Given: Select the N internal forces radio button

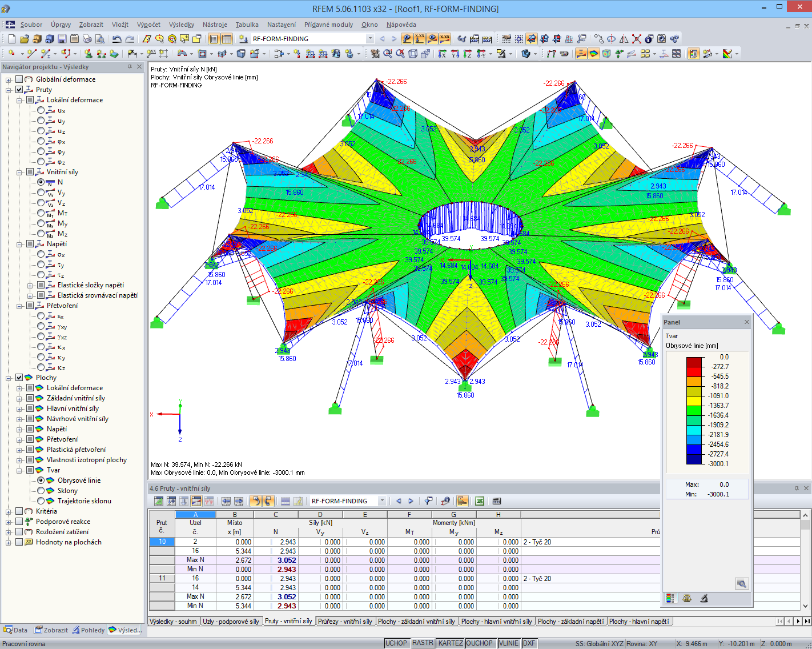Looking at the screenshot, I should pyautogui.click(x=42, y=182).
